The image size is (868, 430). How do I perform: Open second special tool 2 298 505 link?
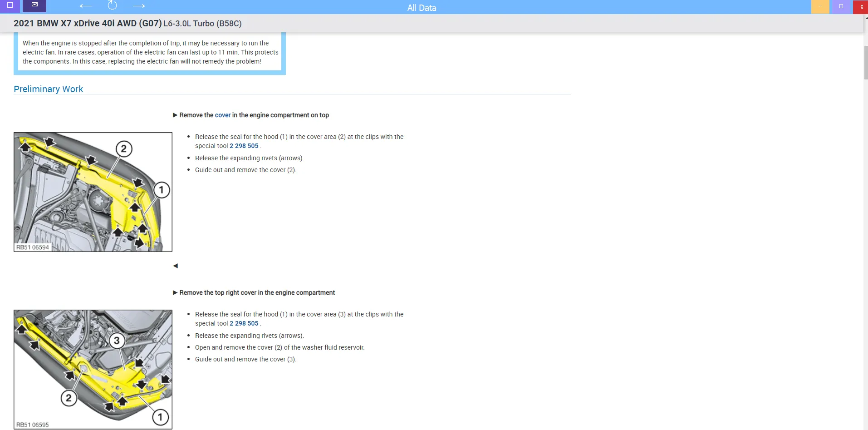[244, 323]
